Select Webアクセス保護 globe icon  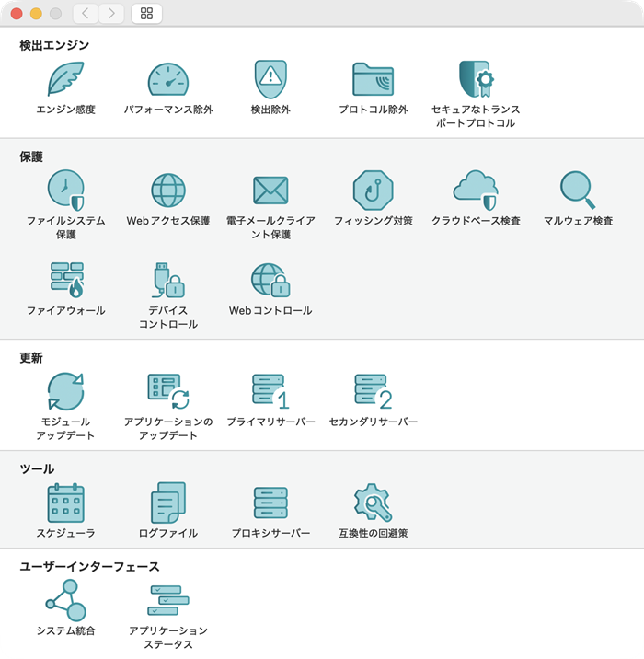pyautogui.click(x=168, y=190)
